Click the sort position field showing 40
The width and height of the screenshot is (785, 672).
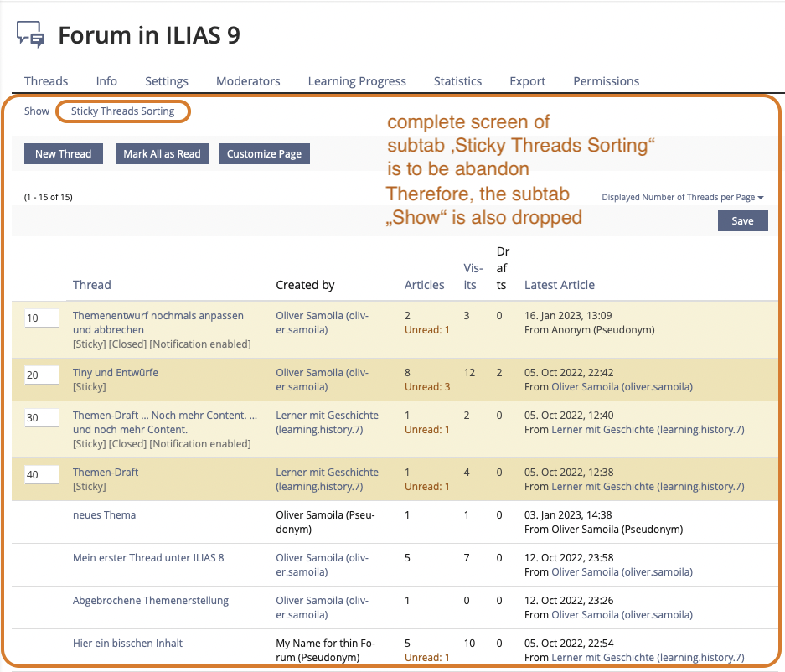pyautogui.click(x=42, y=475)
